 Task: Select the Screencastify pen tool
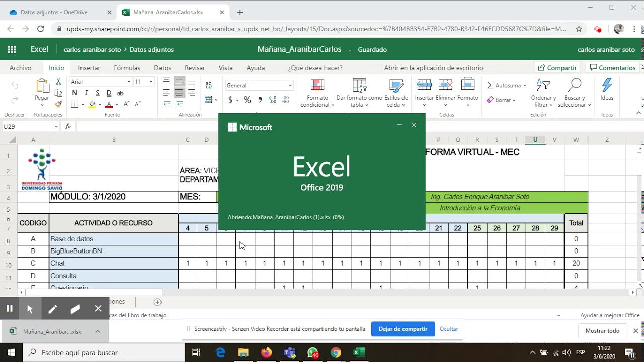click(52, 309)
